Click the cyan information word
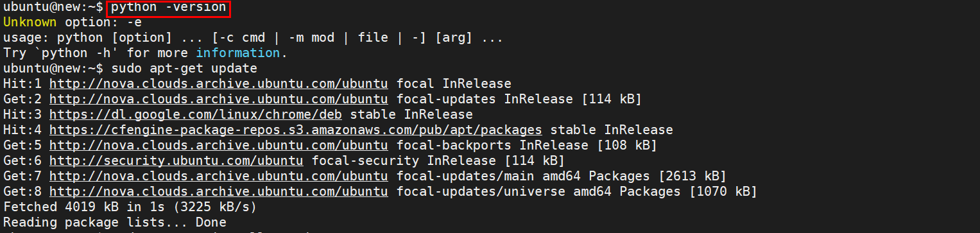 (x=238, y=53)
